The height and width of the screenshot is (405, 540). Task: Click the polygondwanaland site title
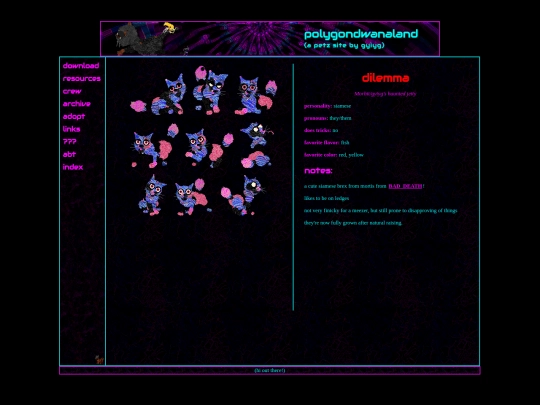(x=361, y=34)
